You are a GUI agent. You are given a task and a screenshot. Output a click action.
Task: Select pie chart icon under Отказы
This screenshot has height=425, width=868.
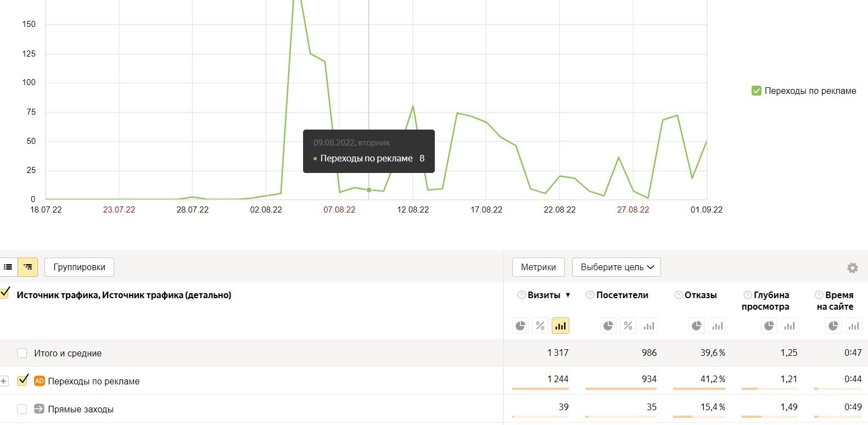[x=697, y=326]
